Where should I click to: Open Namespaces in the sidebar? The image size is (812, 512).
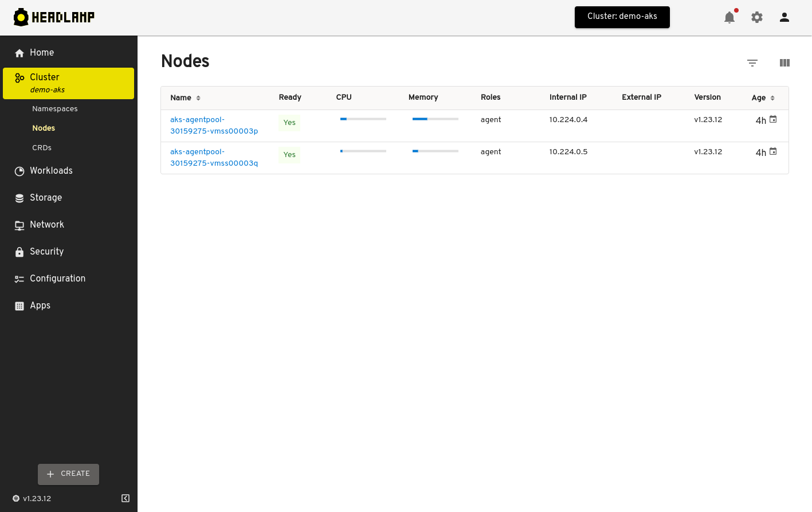[x=55, y=109]
